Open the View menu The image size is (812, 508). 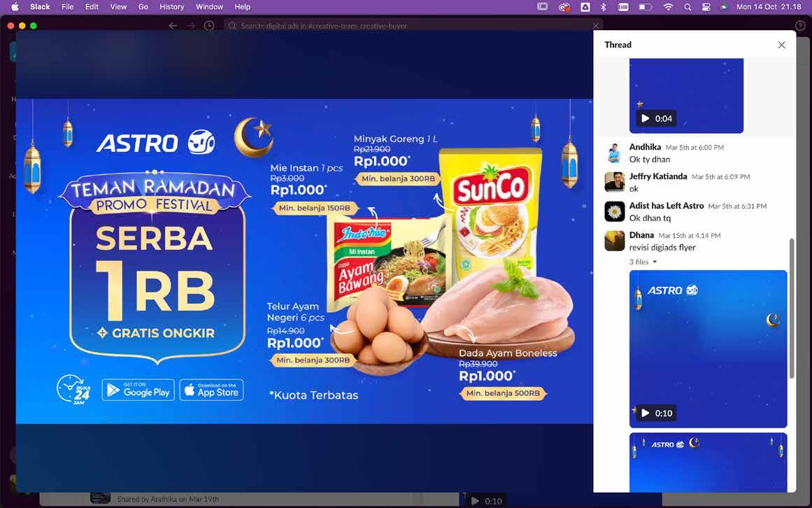pyautogui.click(x=118, y=7)
